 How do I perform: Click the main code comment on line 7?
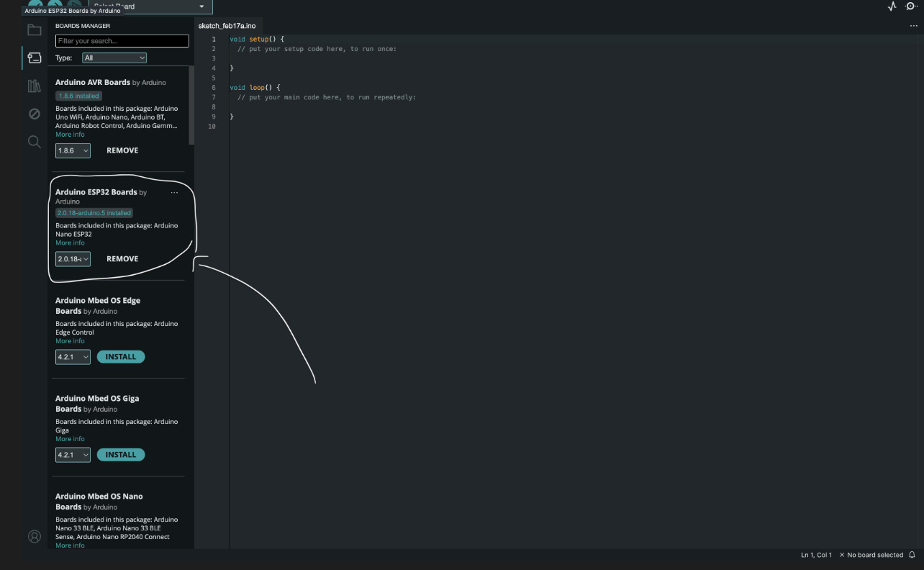tap(327, 97)
